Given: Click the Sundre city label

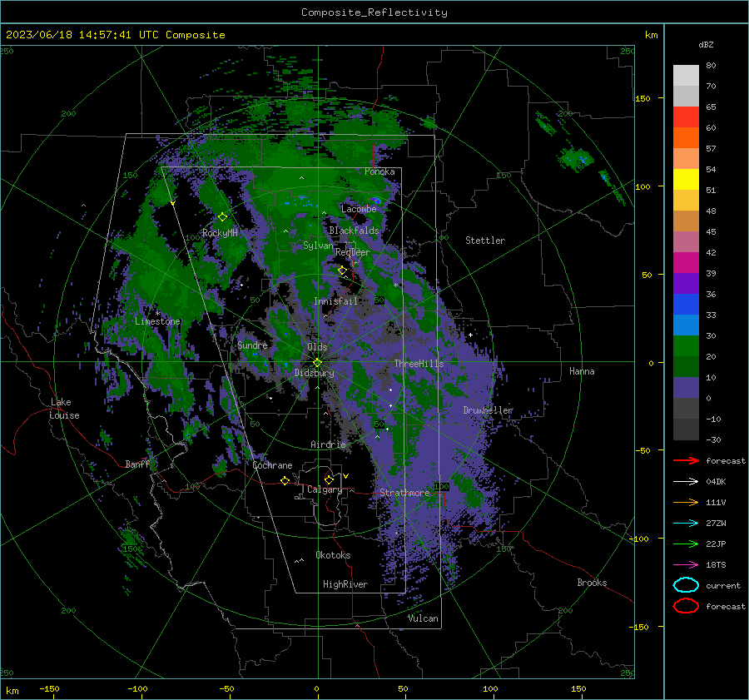Looking at the screenshot, I should pyautogui.click(x=252, y=345).
